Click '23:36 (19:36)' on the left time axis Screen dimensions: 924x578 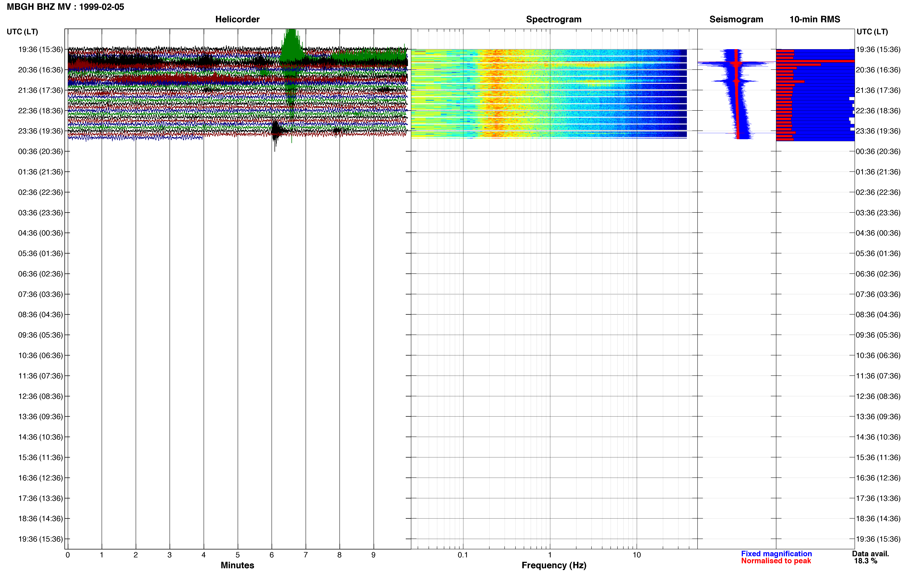pos(41,131)
